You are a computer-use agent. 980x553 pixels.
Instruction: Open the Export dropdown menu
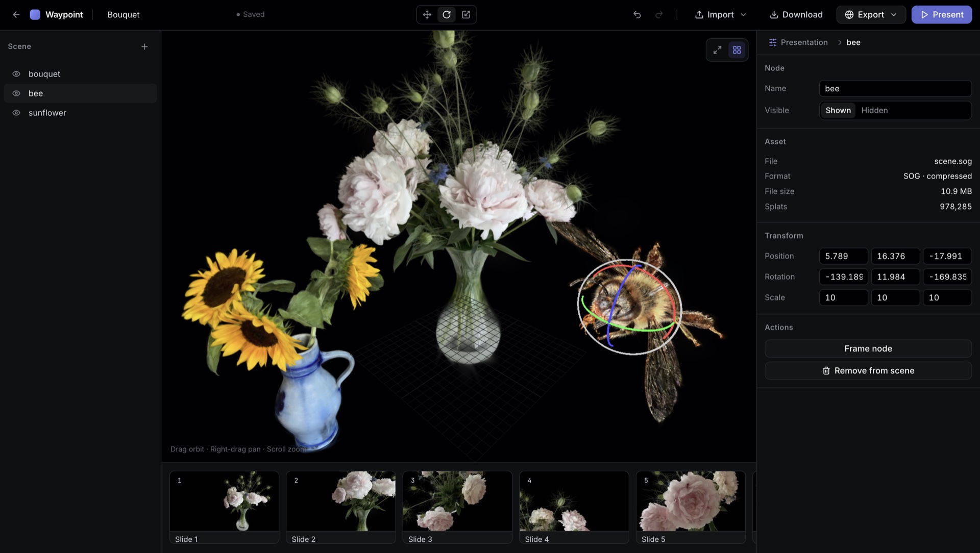tap(871, 15)
